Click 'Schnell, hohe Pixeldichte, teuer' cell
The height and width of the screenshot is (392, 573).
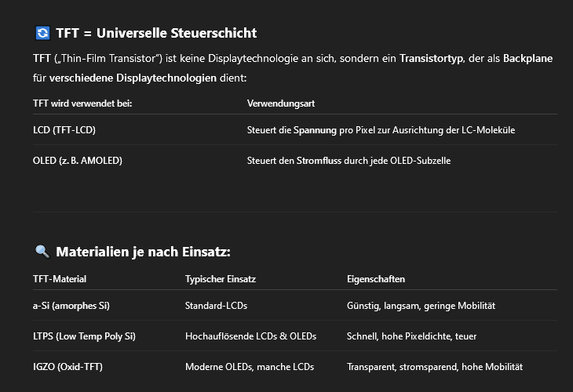click(x=411, y=336)
